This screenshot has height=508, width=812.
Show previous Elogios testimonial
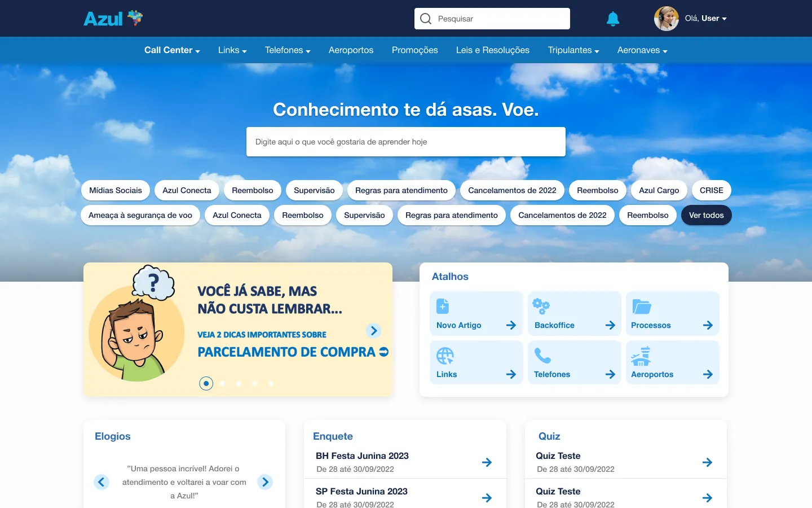tap(101, 482)
